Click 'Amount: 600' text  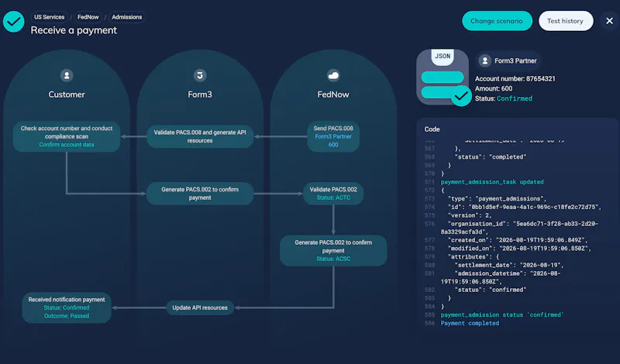tap(494, 88)
